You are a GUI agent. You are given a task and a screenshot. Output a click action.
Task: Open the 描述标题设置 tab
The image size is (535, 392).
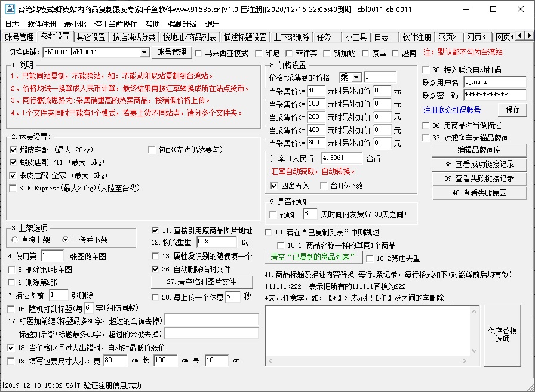click(245, 37)
